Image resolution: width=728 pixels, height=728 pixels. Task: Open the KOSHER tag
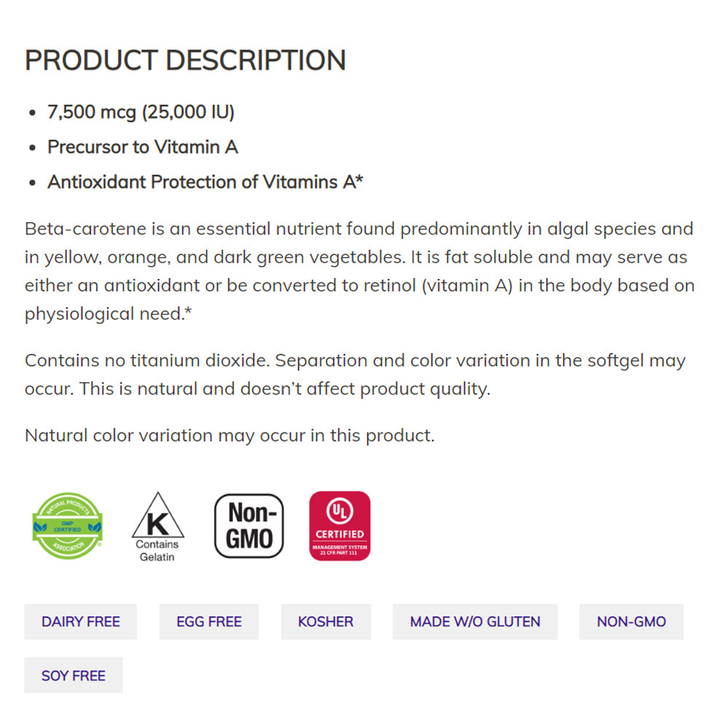point(325,622)
